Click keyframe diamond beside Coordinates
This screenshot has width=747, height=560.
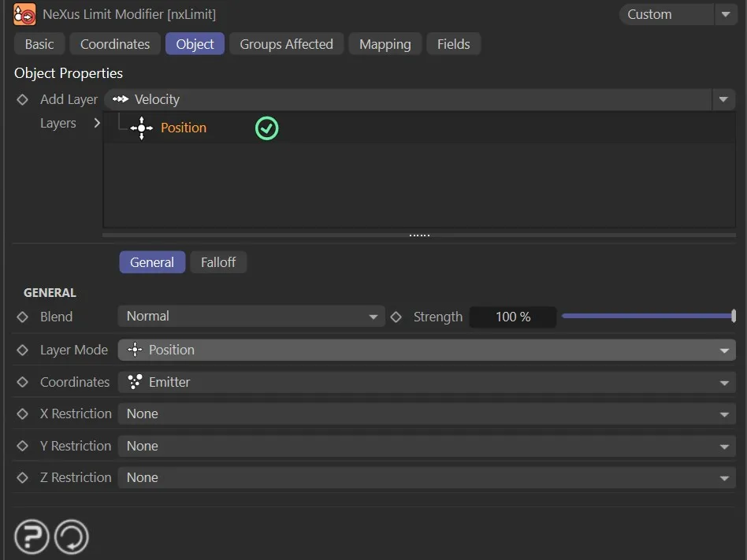(x=23, y=382)
